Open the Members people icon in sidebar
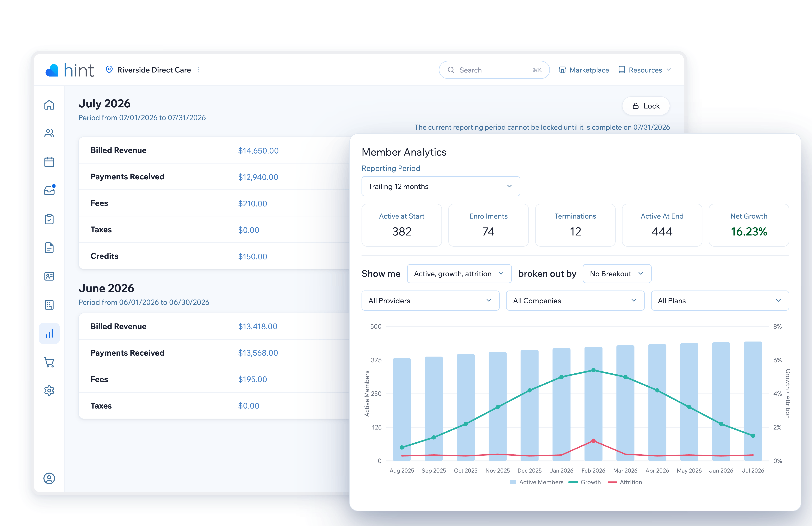Screen dimensions: 812x526 coord(49,133)
